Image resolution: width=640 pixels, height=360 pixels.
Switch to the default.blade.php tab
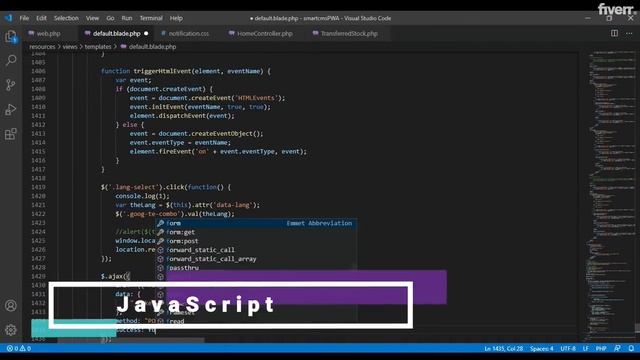pyautogui.click(x=116, y=33)
